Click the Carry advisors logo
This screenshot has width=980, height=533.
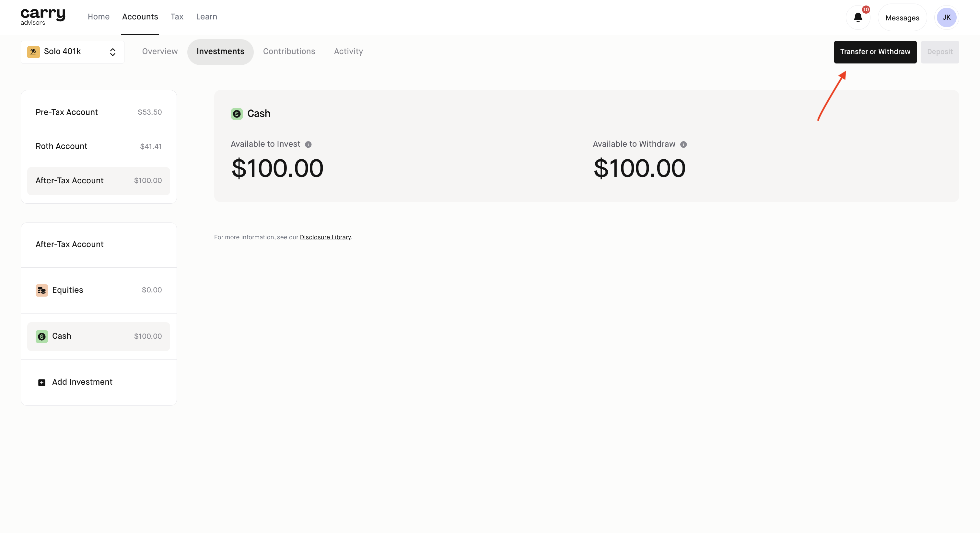42,17
